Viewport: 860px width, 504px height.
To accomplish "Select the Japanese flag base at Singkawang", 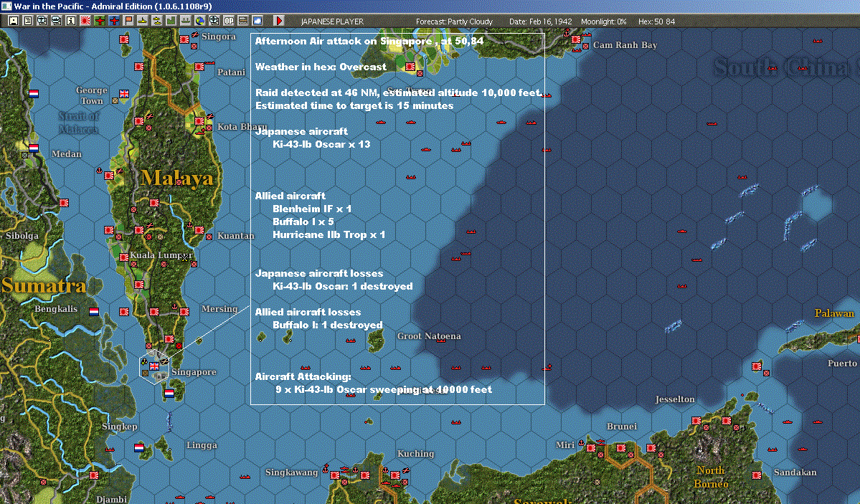I will click(x=334, y=475).
